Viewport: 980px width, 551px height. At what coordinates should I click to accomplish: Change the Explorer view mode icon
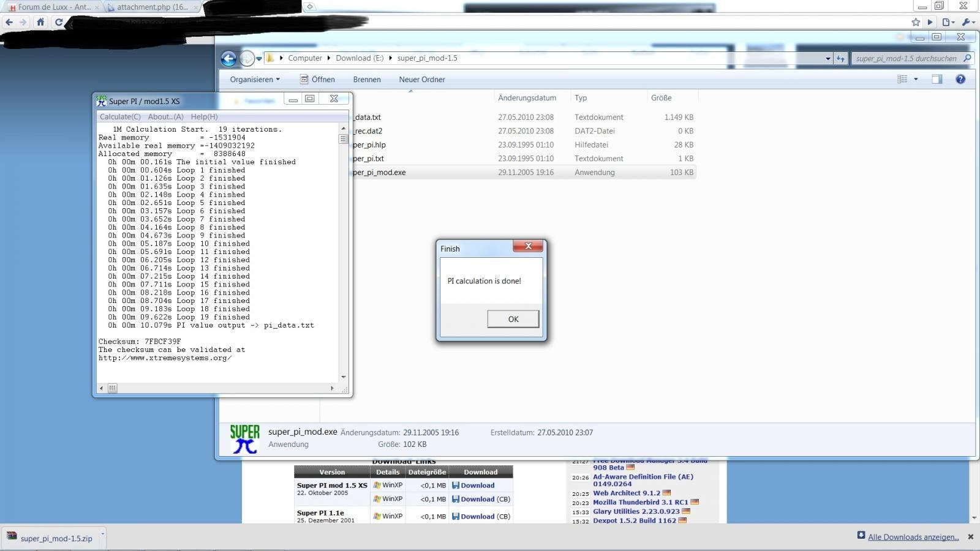point(902,79)
